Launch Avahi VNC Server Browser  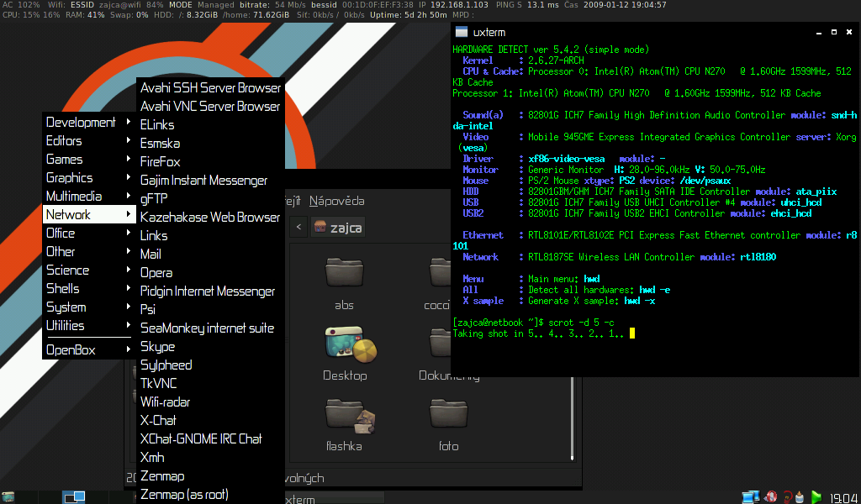(210, 106)
